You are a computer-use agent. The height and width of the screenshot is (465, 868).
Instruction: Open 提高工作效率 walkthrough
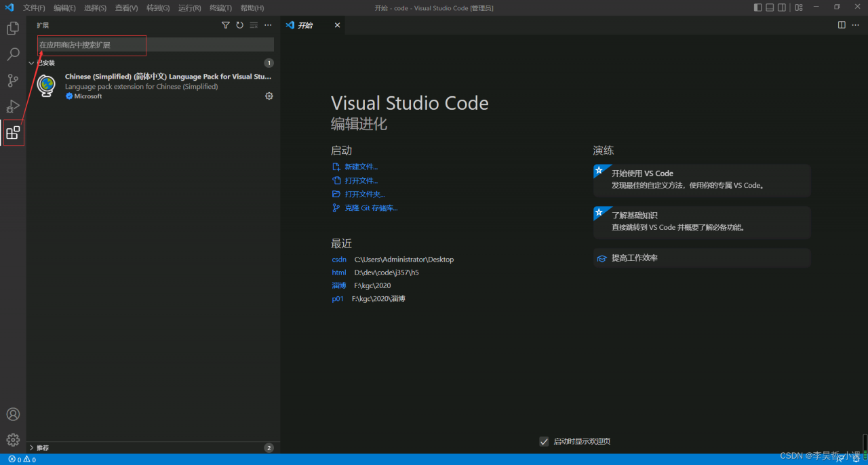point(702,258)
